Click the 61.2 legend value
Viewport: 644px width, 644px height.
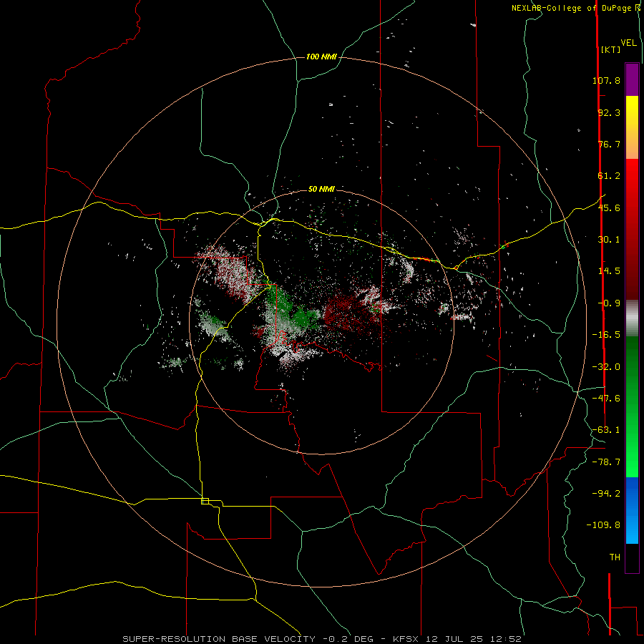pyautogui.click(x=609, y=176)
